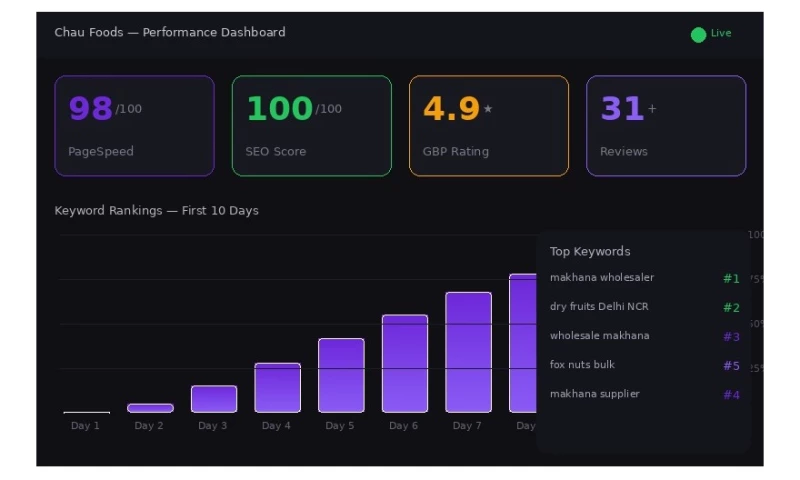The image size is (800, 480).
Task: Click the Day 4 axis label
Action: 276,425
